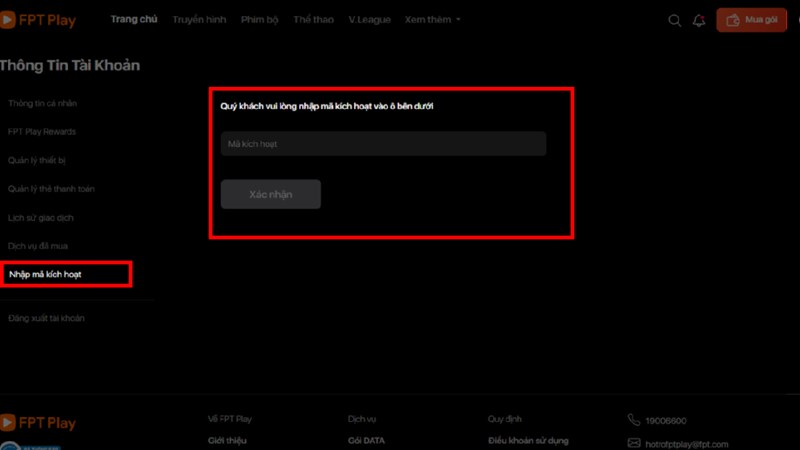Click the email envelope icon in footer
800x450 pixels.
(634, 443)
